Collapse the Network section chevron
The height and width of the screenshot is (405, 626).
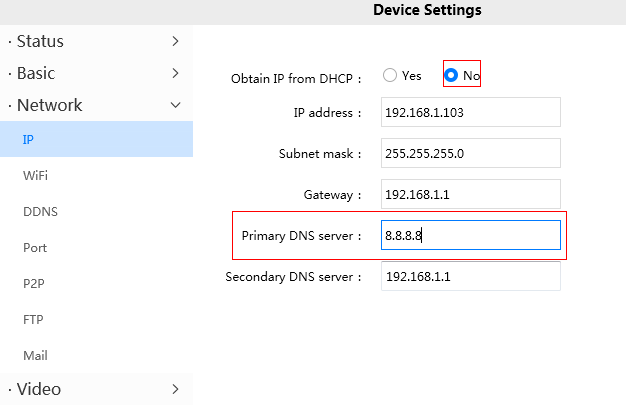(x=175, y=105)
